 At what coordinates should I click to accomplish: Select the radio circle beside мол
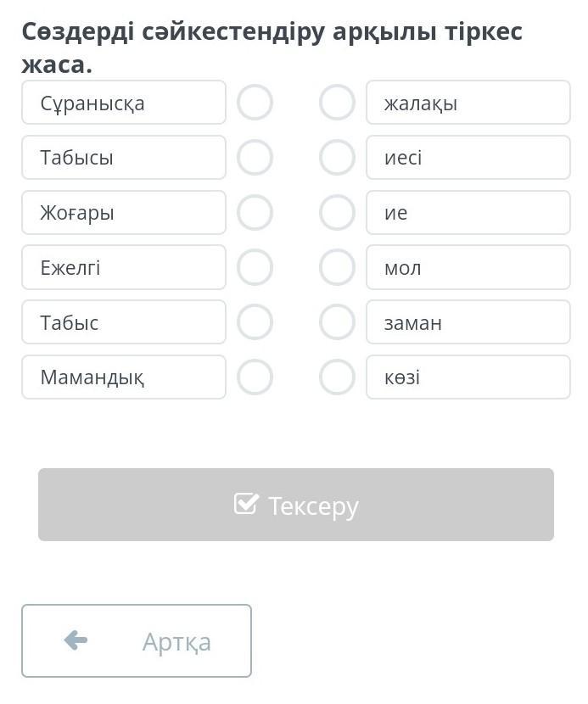pos(337,267)
